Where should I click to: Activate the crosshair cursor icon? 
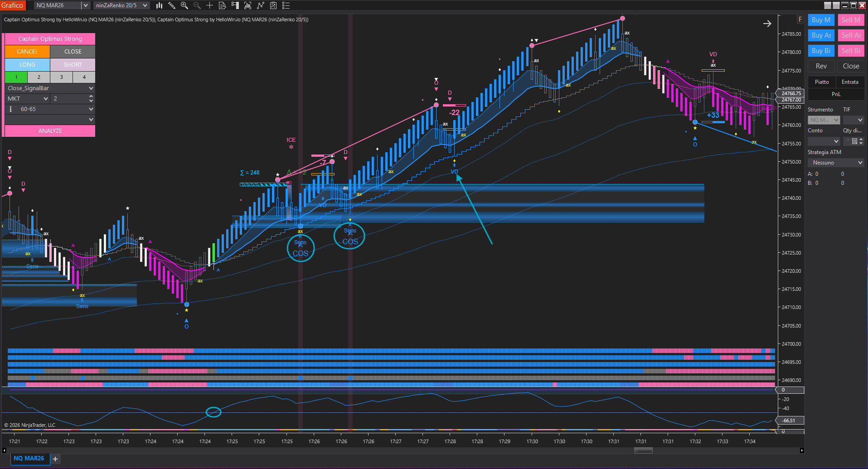click(209, 5)
